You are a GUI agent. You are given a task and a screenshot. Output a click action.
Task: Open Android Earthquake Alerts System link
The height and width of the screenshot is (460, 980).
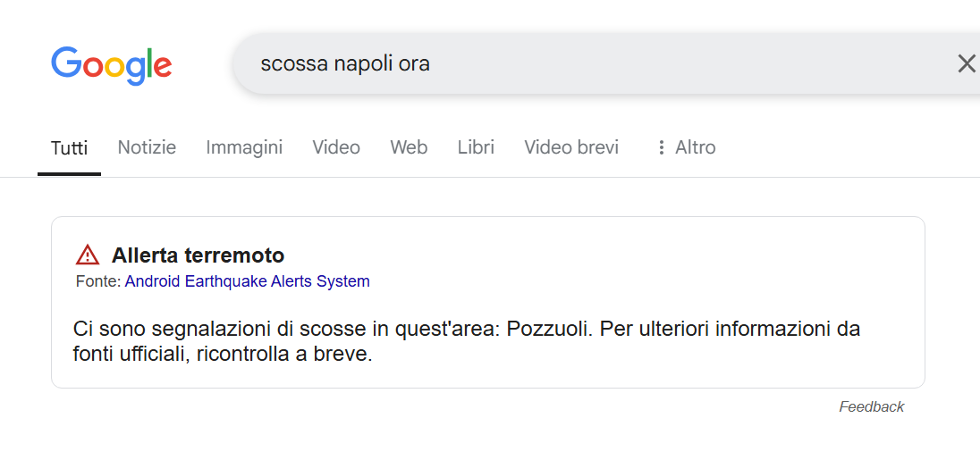click(x=247, y=281)
